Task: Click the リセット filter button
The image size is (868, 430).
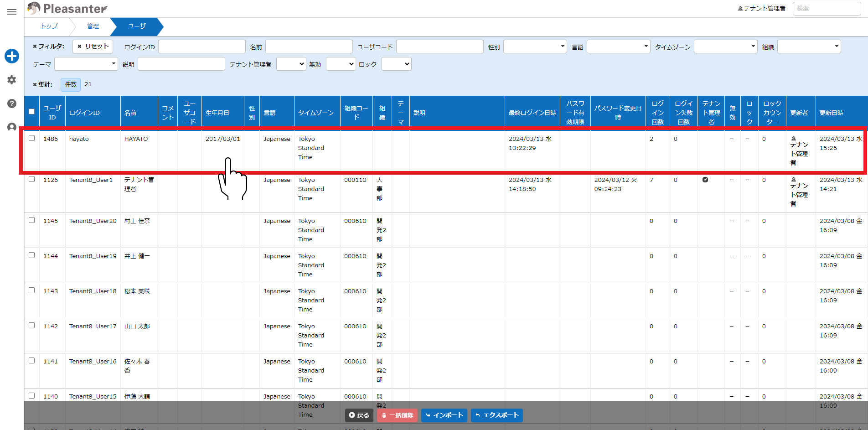Action: click(93, 47)
